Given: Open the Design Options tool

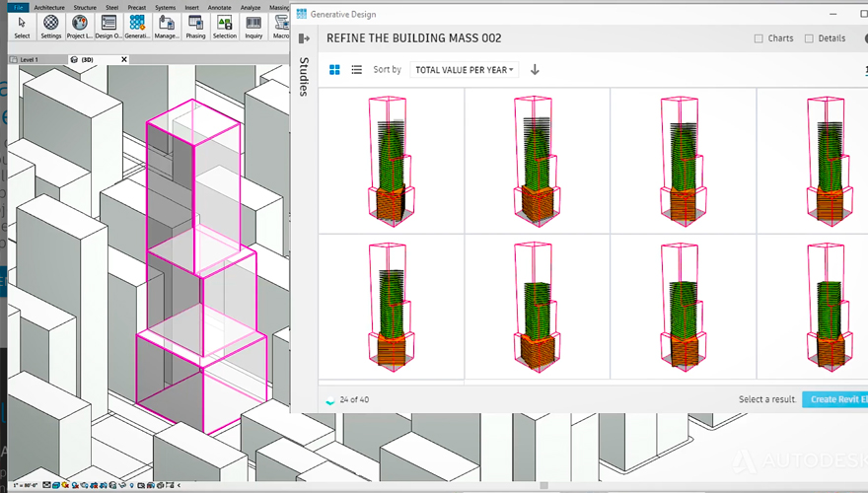Looking at the screenshot, I should 108,27.
